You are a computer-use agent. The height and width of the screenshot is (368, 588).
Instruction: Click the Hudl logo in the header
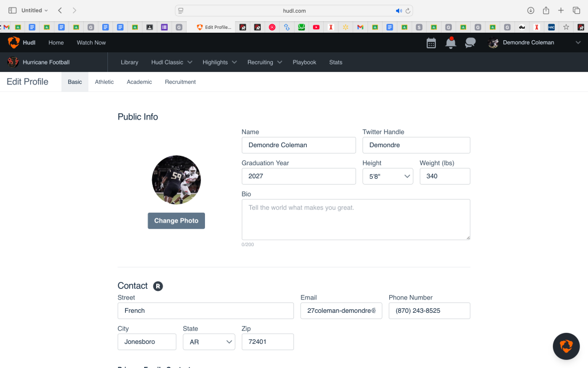pos(21,43)
